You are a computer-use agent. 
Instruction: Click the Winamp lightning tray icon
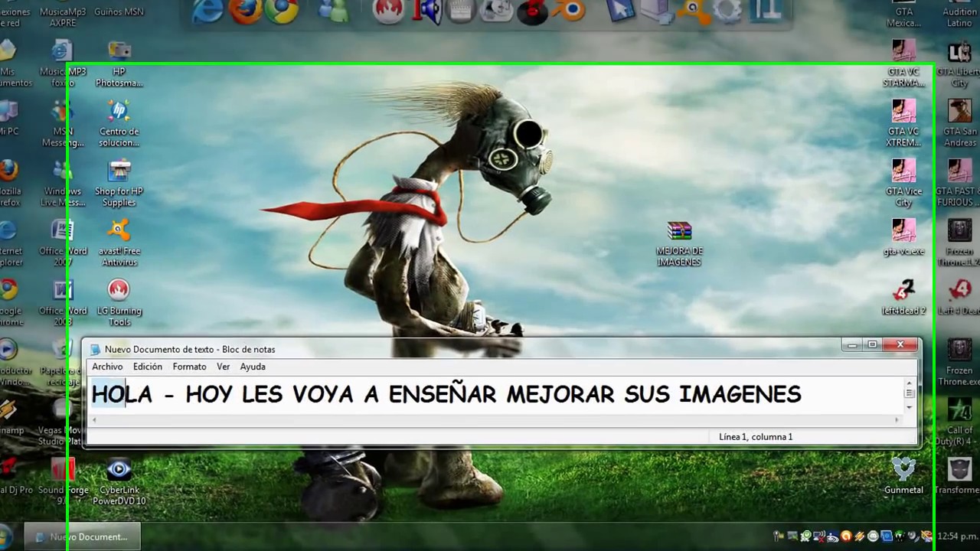point(859,536)
